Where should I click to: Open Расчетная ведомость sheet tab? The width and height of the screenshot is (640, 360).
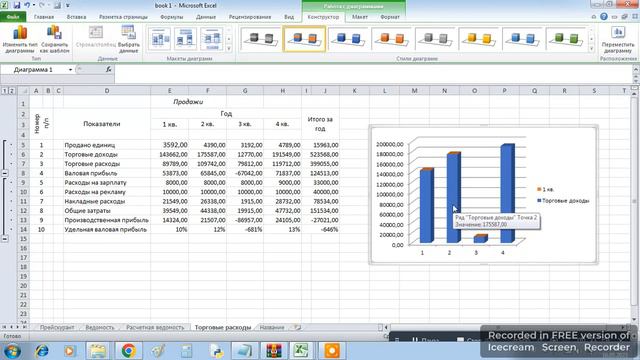tap(155, 327)
